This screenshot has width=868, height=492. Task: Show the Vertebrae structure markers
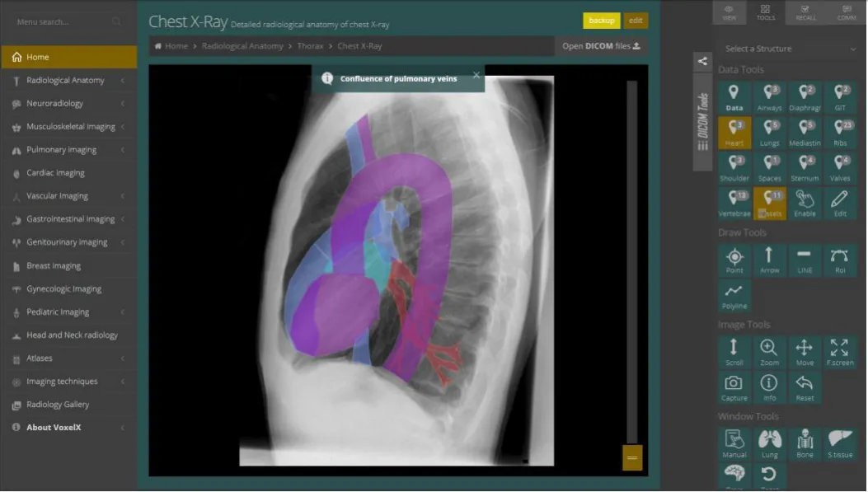(x=734, y=203)
